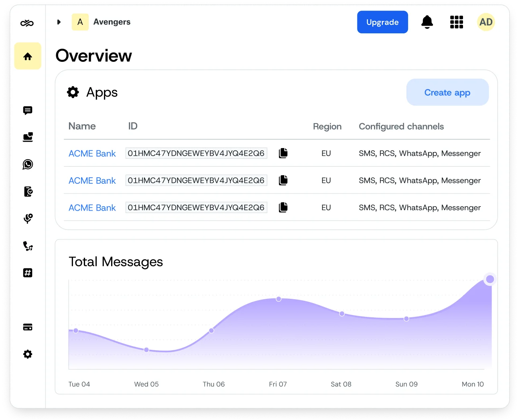Copy the first ACME Bank app ID
The image size is (520, 420).
pyautogui.click(x=283, y=153)
